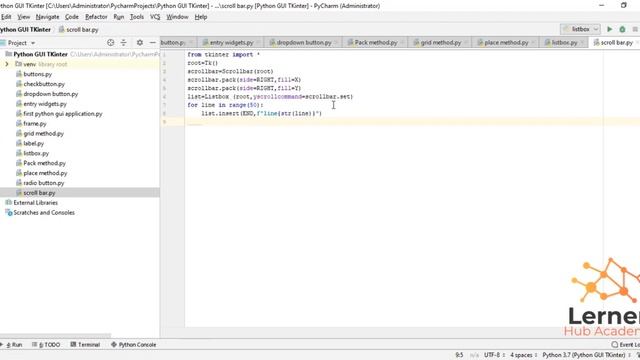Close the listbox.py tab
640x360 pixels.
[582, 42]
